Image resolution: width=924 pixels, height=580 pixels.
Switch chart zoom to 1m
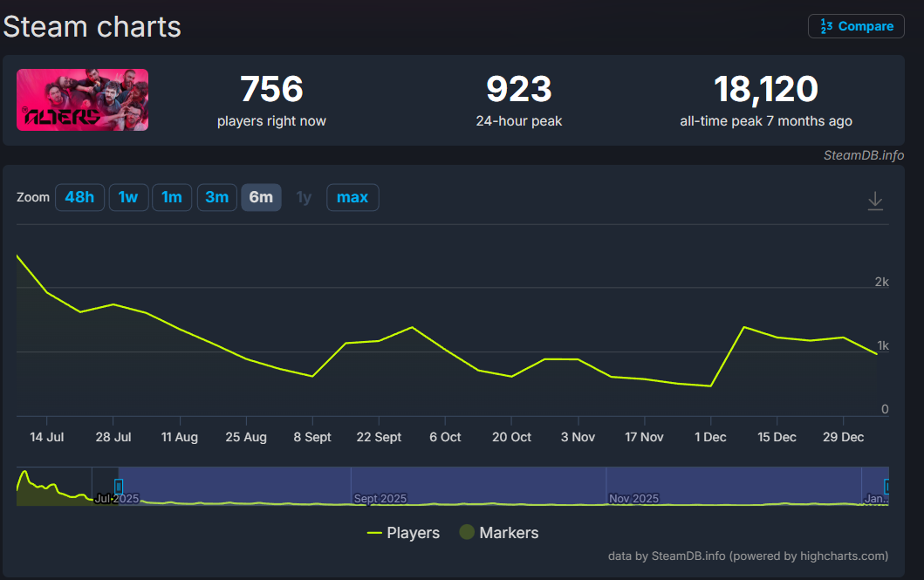pyautogui.click(x=172, y=197)
